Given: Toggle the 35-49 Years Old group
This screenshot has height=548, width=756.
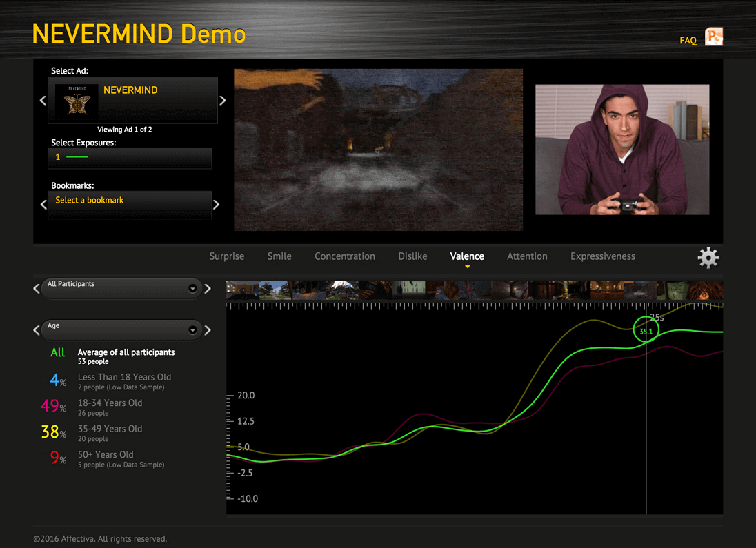Looking at the screenshot, I should coord(92,433).
